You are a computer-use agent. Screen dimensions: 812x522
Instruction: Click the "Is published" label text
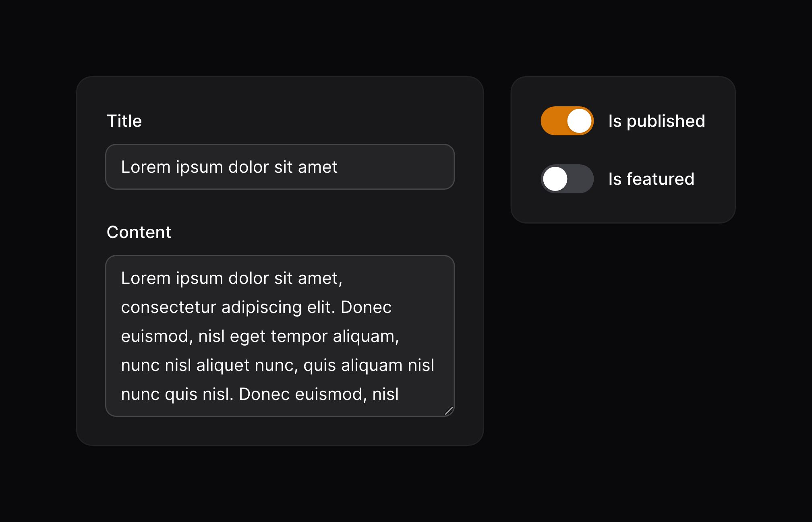[657, 121]
